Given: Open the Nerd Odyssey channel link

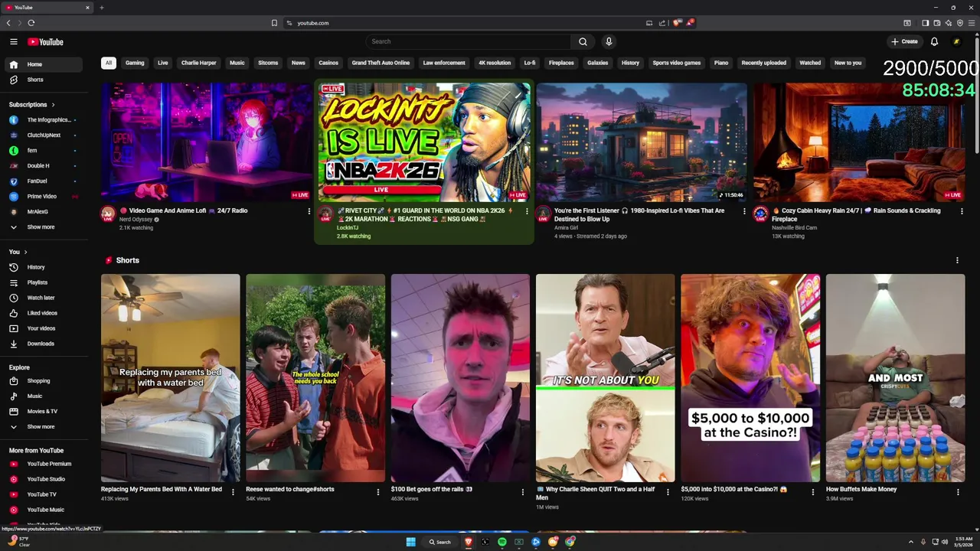Looking at the screenshot, I should (136, 219).
